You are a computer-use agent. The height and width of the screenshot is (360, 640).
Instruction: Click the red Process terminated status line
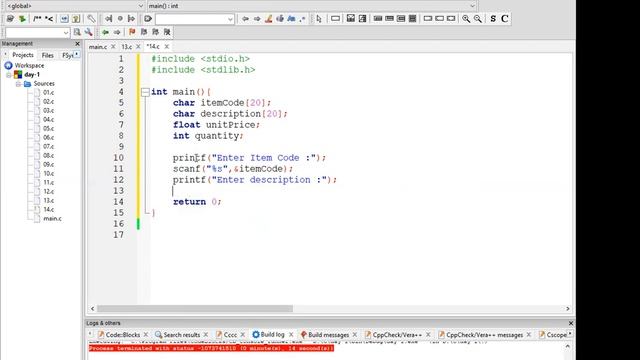pyautogui.click(x=211, y=348)
